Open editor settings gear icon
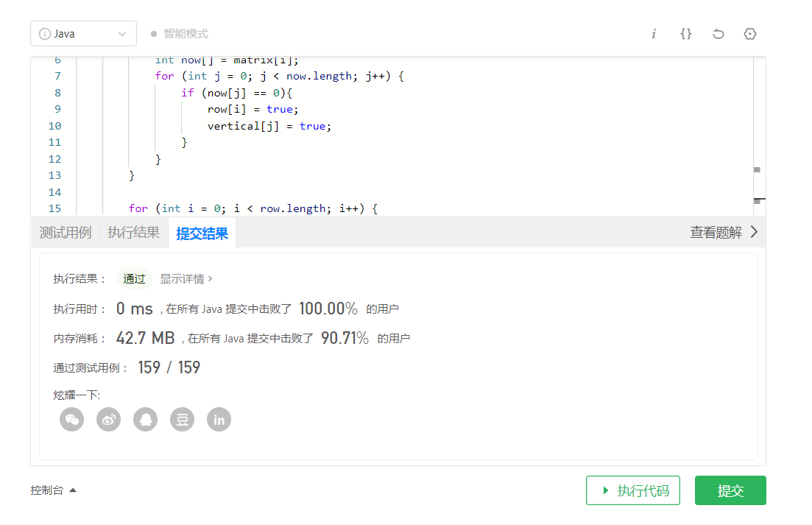Screen dimensions: 812x525 click(x=750, y=34)
